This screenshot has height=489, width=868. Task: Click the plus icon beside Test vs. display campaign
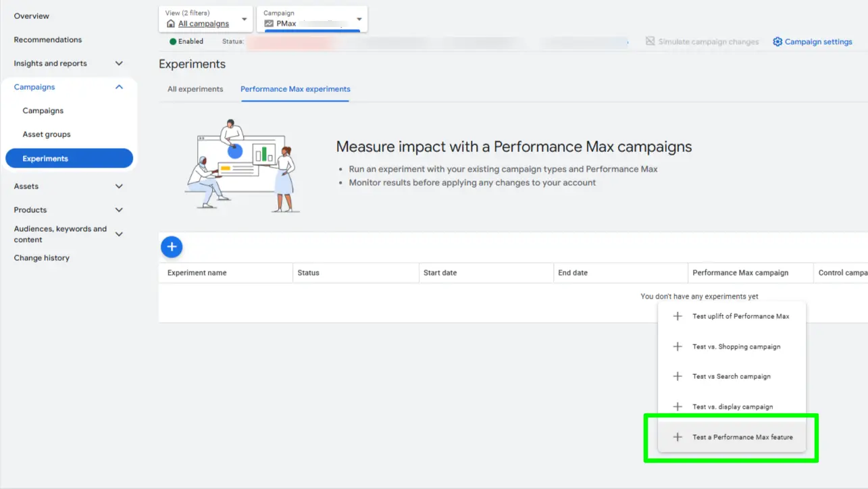pos(678,407)
